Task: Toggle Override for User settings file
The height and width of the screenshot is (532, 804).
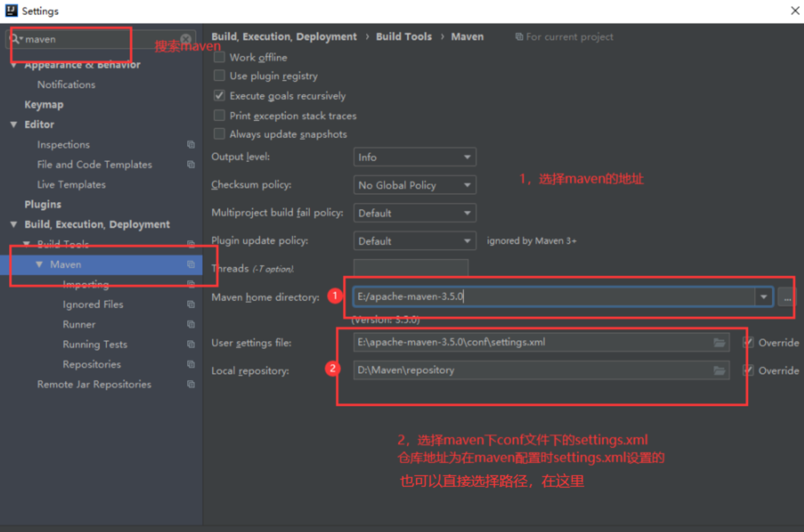Action: [748, 342]
